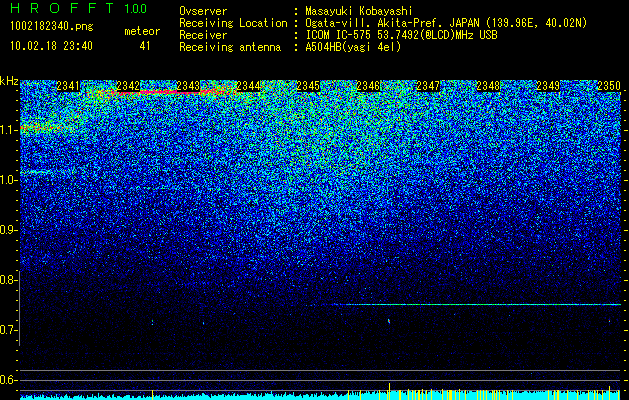Click the 2346 time marker
Viewport: 629px width, 400px height.
coord(368,86)
